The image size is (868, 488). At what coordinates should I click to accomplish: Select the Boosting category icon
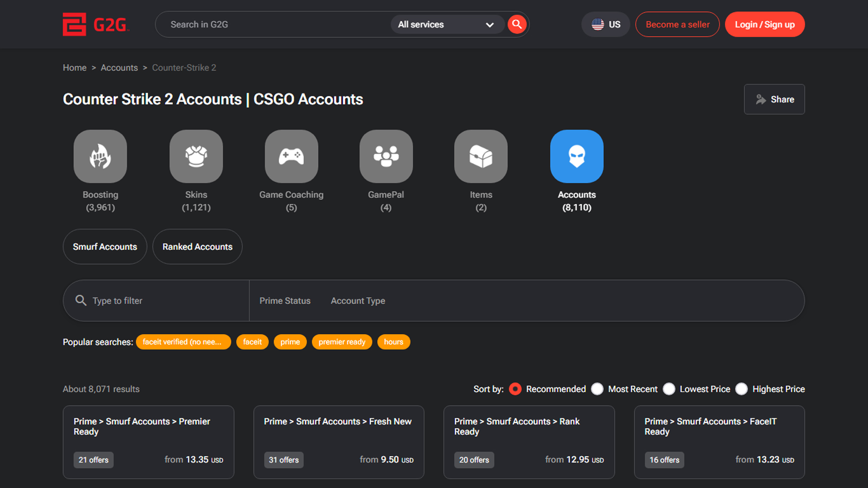click(x=100, y=156)
